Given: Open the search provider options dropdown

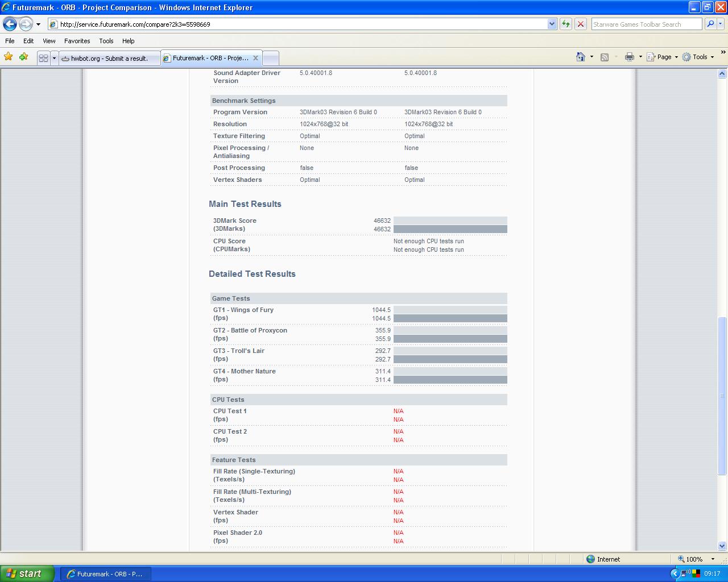Looking at the screenshot, I should (x=721, y=24).
